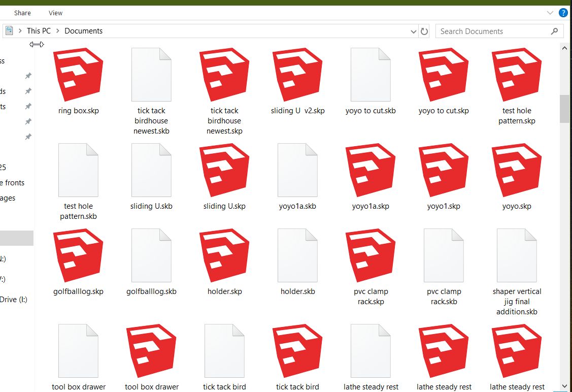Click the scrollbar down arrow
Viewport: 572px width, 392px height.
click(x=564, y=386)
